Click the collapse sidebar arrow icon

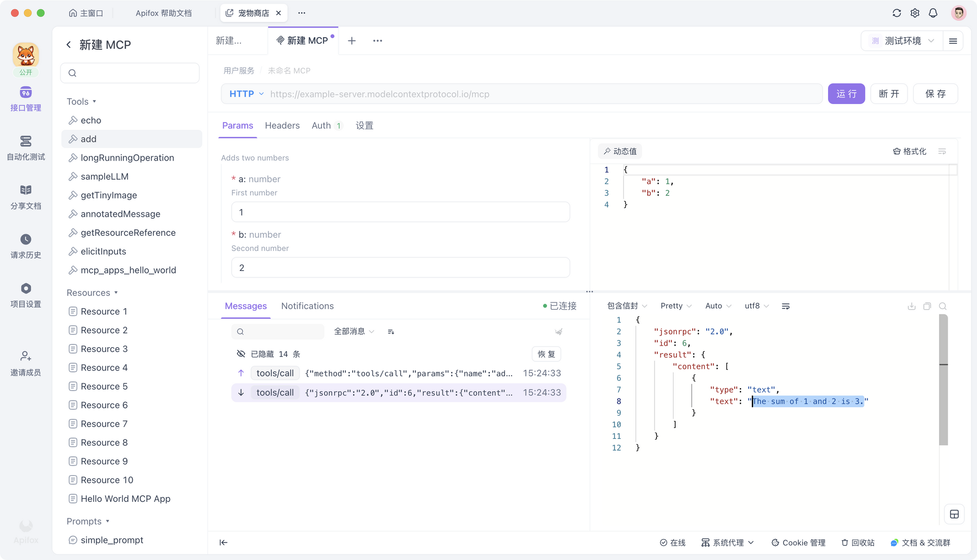click(223, 542)
